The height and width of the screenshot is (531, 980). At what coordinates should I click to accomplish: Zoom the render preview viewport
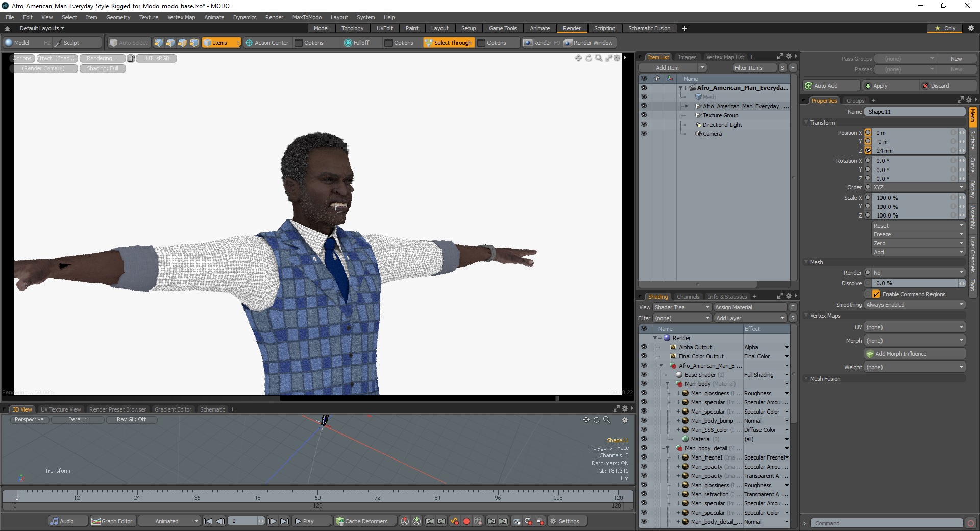tap(598, 58)
